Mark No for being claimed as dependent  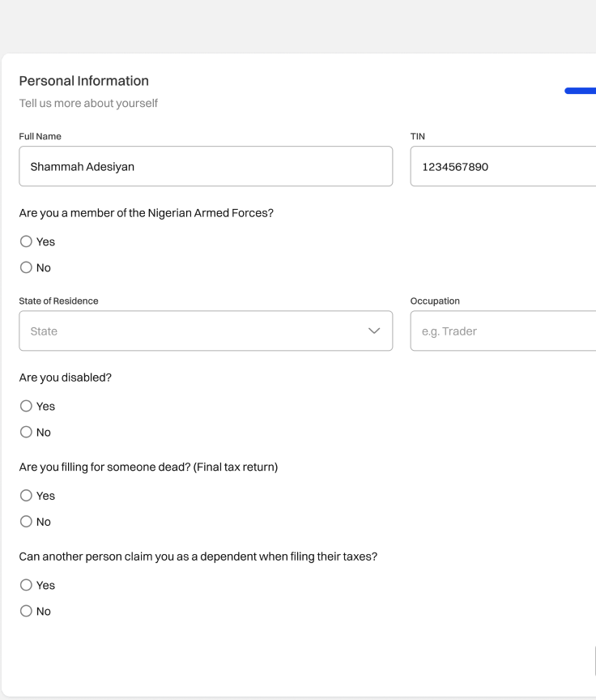[27, 612]
